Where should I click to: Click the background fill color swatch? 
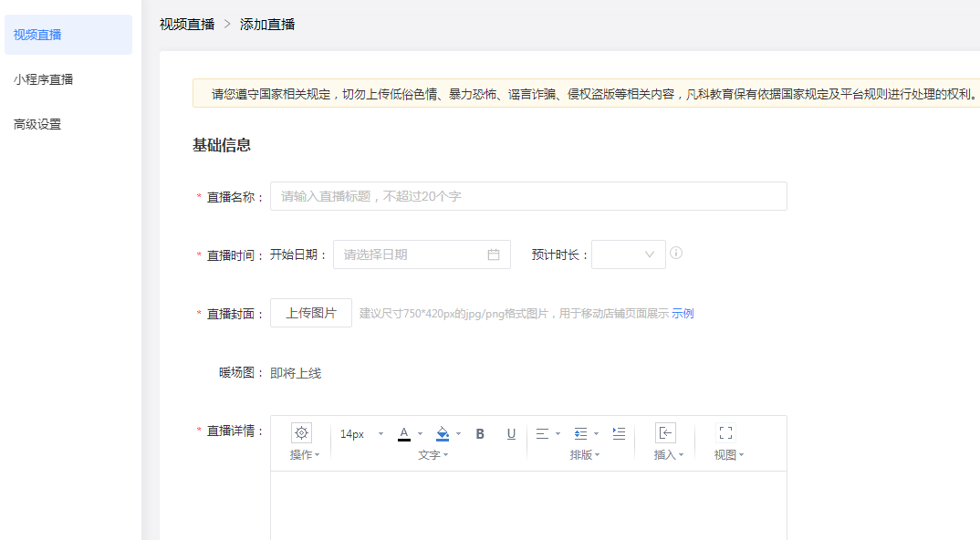click(x=443, y=434)
